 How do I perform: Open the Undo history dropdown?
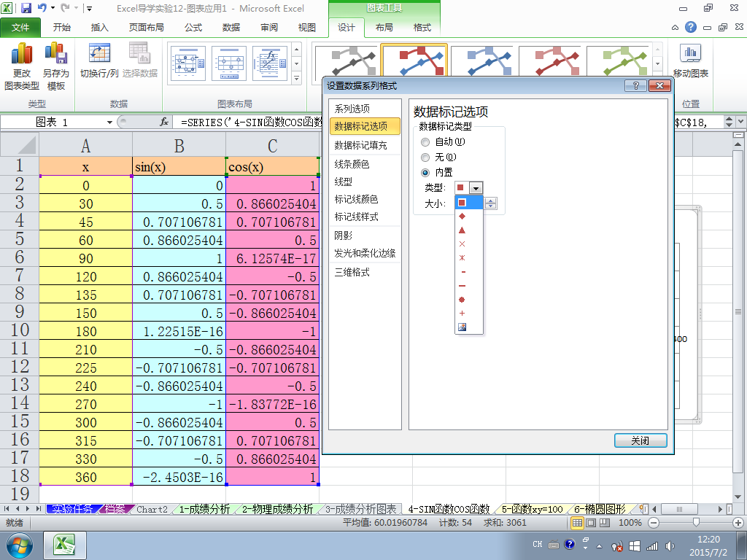coord(53,8)
